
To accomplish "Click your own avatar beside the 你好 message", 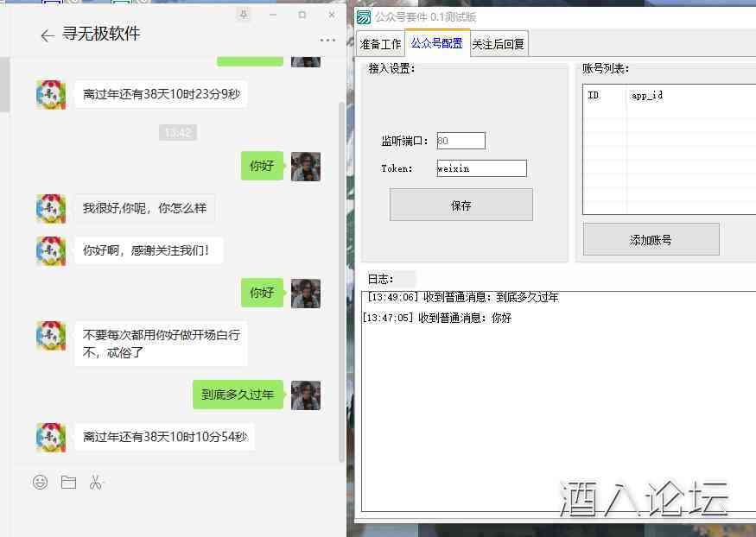I will 306,166.
